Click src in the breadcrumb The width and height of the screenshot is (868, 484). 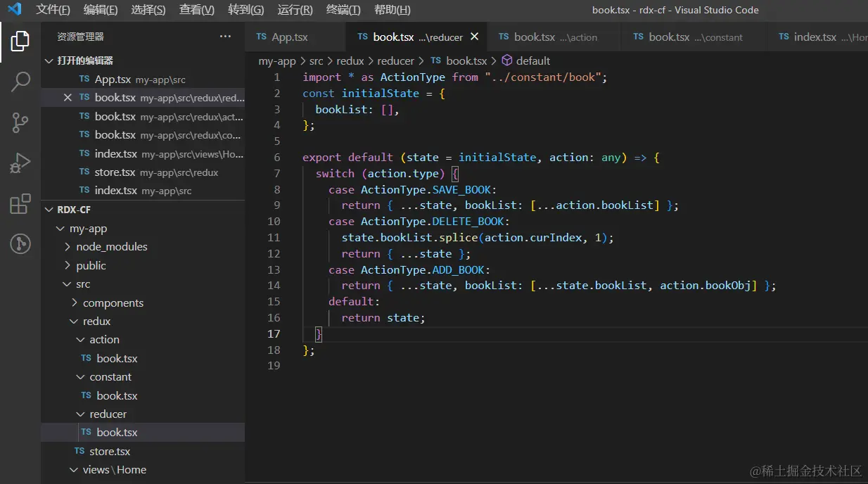pyautogui.click(x=316, y=61)
